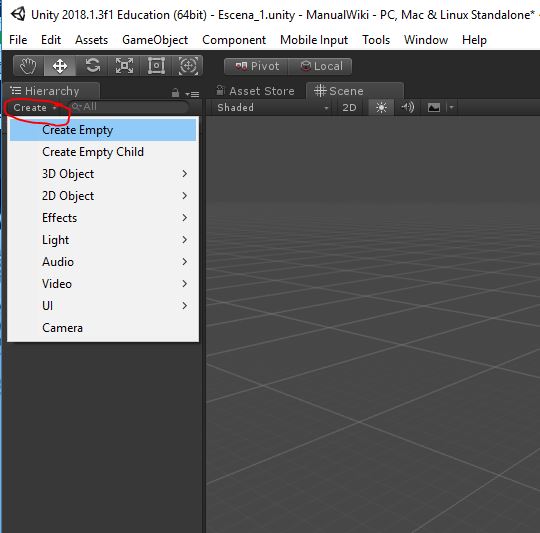The width and height of the screenshot is (540, 533).
Task: Toggle scene audio
Action: pyautogui.click(x=408, y=107)
